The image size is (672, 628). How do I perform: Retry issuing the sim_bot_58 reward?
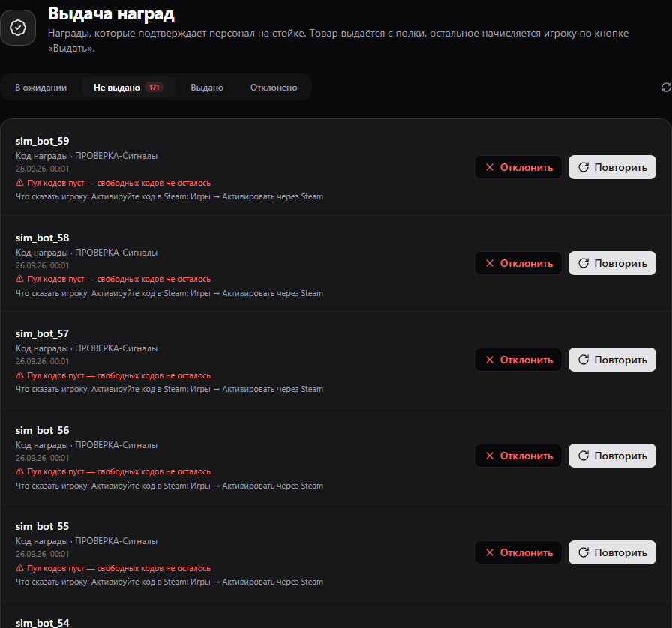[612, 263]
